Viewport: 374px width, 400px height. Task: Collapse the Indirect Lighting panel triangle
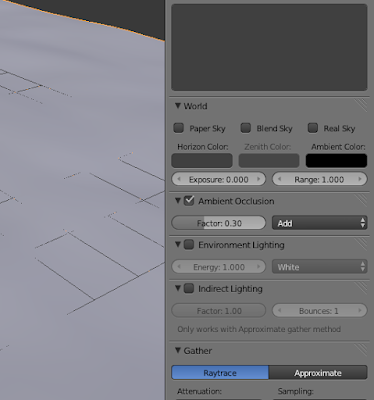[178, 288]
